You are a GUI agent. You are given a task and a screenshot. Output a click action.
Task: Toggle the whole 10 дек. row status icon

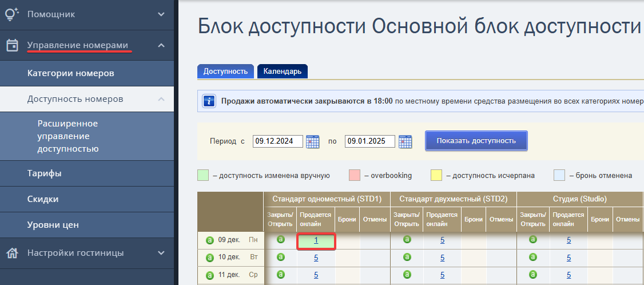coord(210,258)
